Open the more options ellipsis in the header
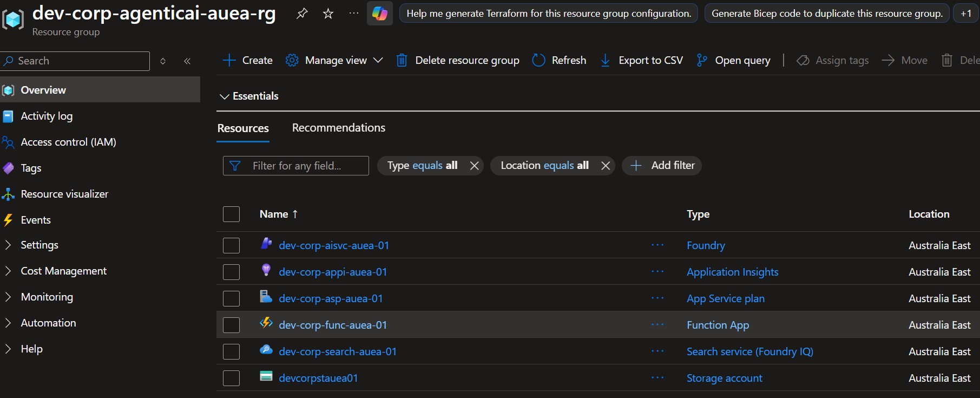This screenshot has width=980, height=398. [x=353, y=13]
